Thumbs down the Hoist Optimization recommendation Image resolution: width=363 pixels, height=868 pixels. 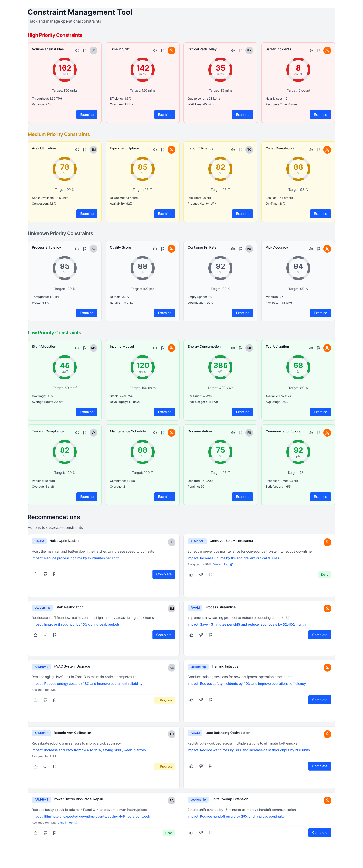[45, 574]
